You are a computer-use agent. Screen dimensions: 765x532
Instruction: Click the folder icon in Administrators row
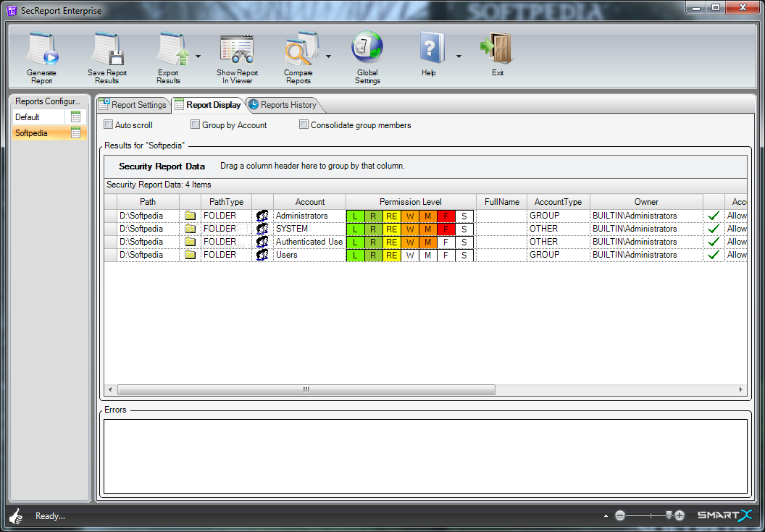191,216
